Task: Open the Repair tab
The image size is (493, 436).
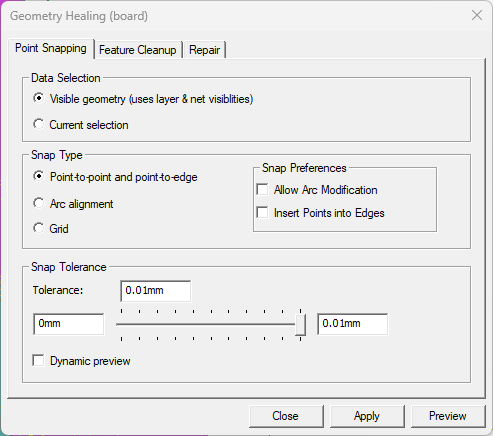Action: 204,50
